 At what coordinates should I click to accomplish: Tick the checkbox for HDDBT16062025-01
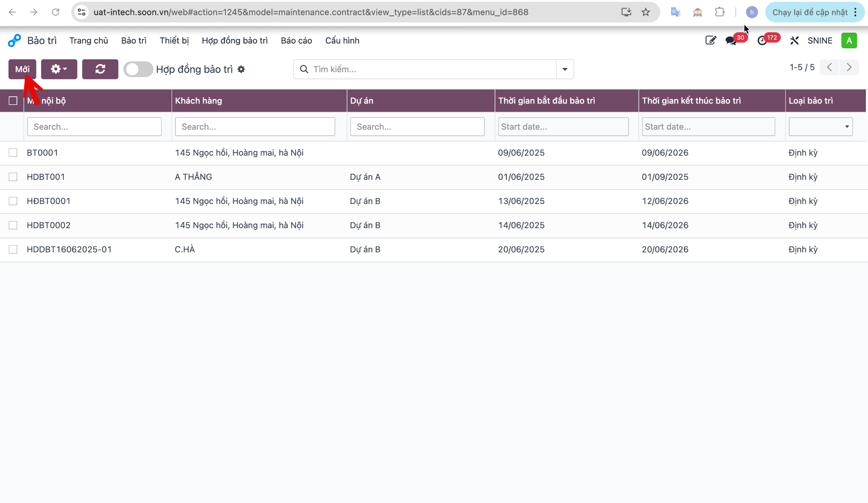pyautogui.click(x=13, y=249)
